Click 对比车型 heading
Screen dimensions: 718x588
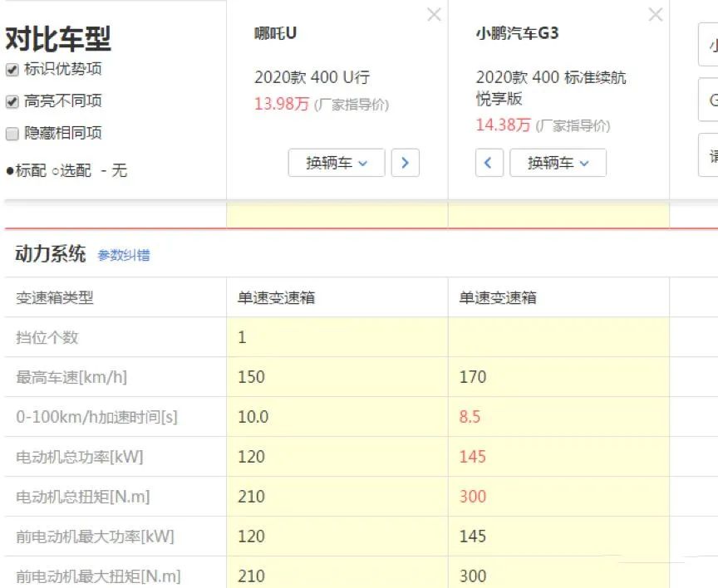(58, 38)
